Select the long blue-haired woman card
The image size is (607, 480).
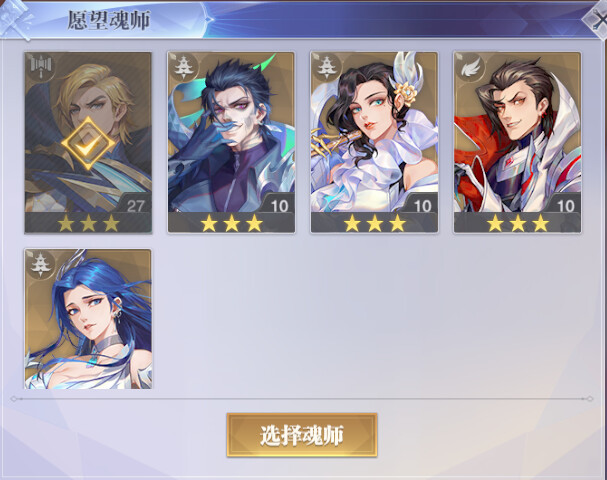(88, 319)
